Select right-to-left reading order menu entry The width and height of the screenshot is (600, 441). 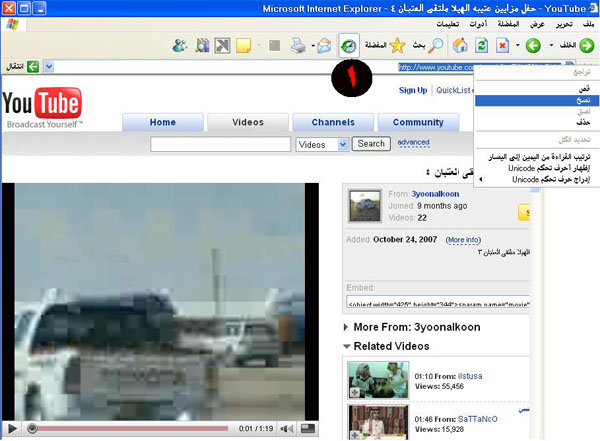537,157
